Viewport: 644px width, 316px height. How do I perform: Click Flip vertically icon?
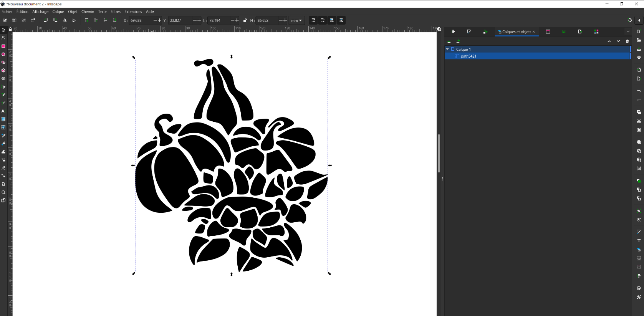(x=74, y=20)
